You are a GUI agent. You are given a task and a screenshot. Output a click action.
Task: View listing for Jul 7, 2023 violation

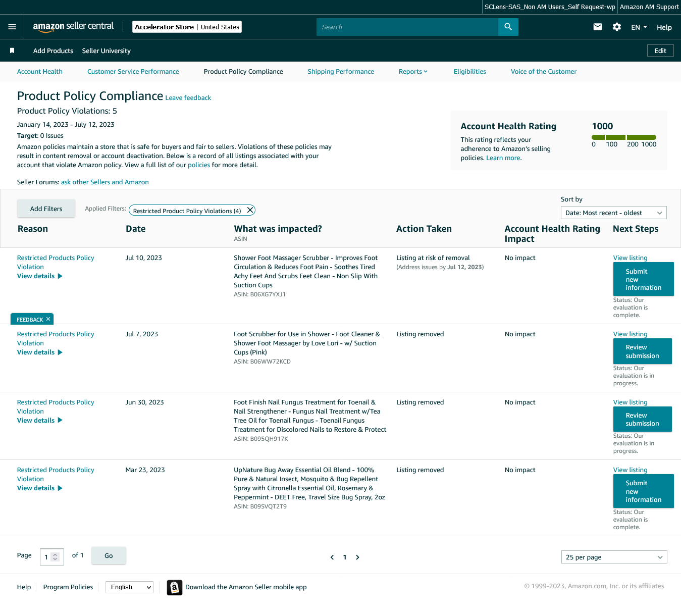pos(630,334)
